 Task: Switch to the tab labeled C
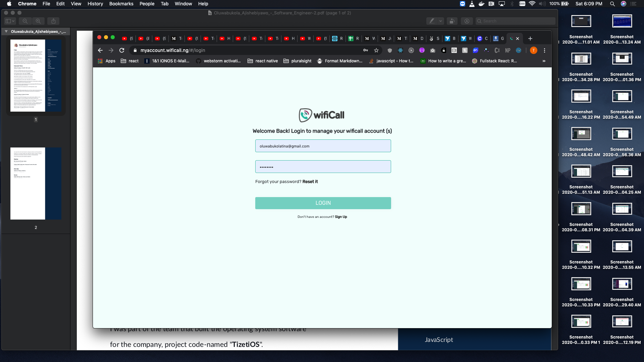[482, 39]
